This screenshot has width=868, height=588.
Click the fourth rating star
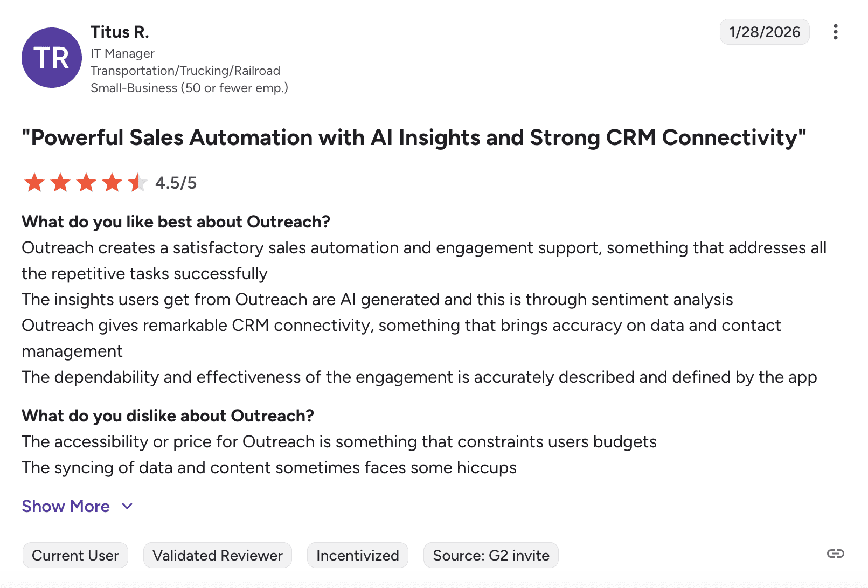coord(112,183)
